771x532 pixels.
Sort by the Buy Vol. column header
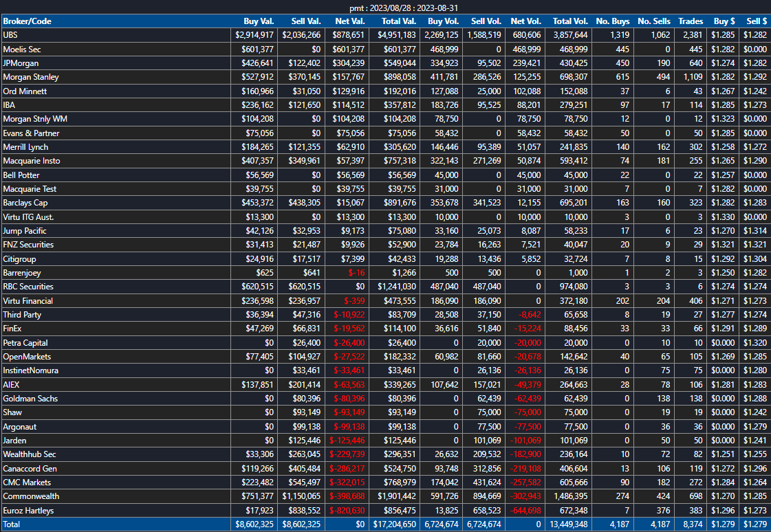443,21
